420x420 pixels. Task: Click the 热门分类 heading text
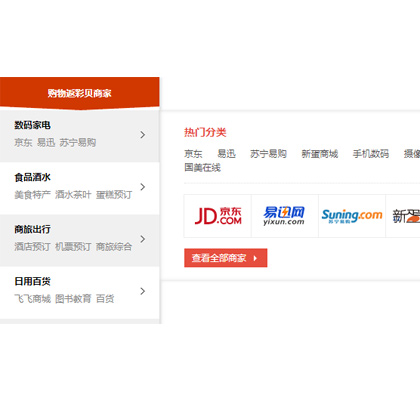click(205, 132)
